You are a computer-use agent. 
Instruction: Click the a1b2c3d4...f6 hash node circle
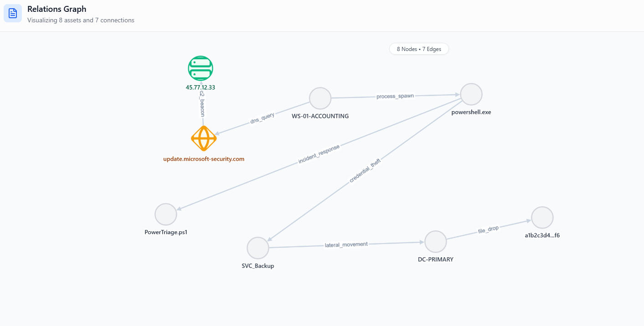(x=542, y=217)
